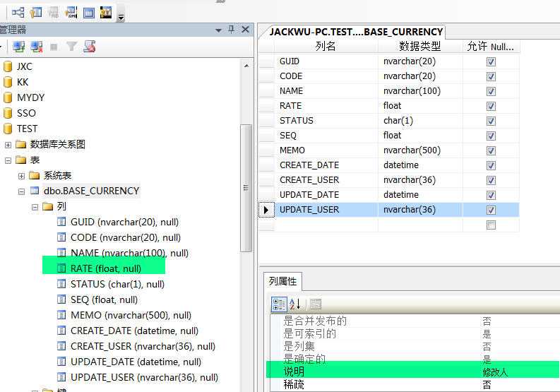Click the nvarchar(500) data type cell
Viewport: 560px width, 392px height.
(420, 150)
